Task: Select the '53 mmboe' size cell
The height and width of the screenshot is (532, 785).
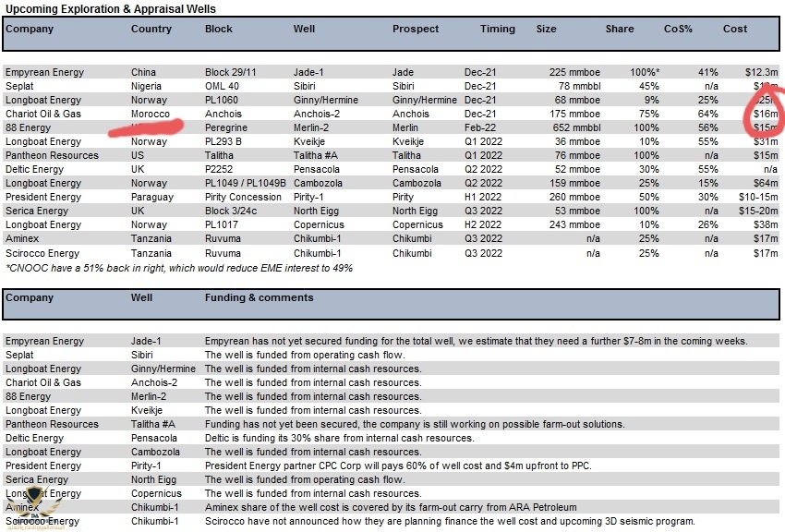Action: (x=577, y=212)
